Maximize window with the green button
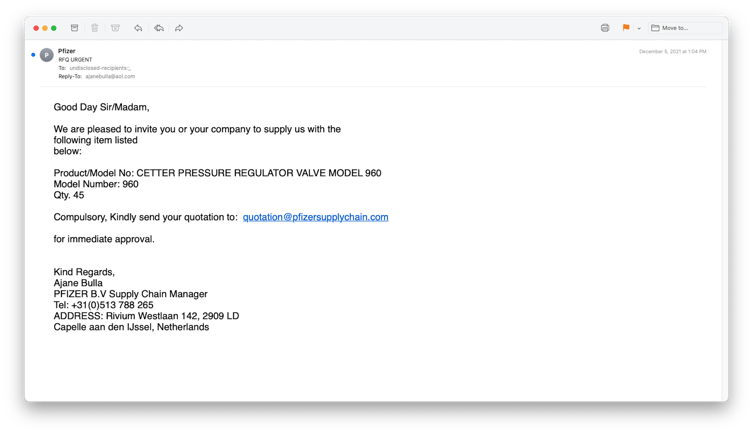 pyautogui.click(x=54, y=28)
